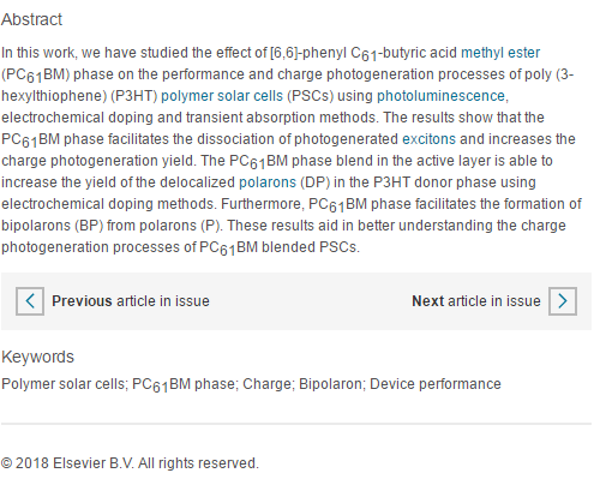Select the 'Polymer solar cells' keyword

click(64, 384)
